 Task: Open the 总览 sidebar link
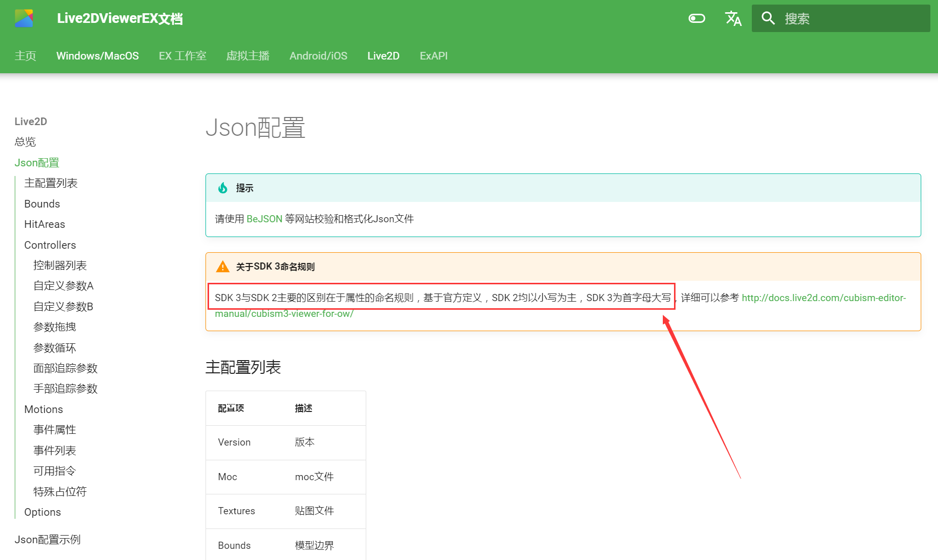25,142
